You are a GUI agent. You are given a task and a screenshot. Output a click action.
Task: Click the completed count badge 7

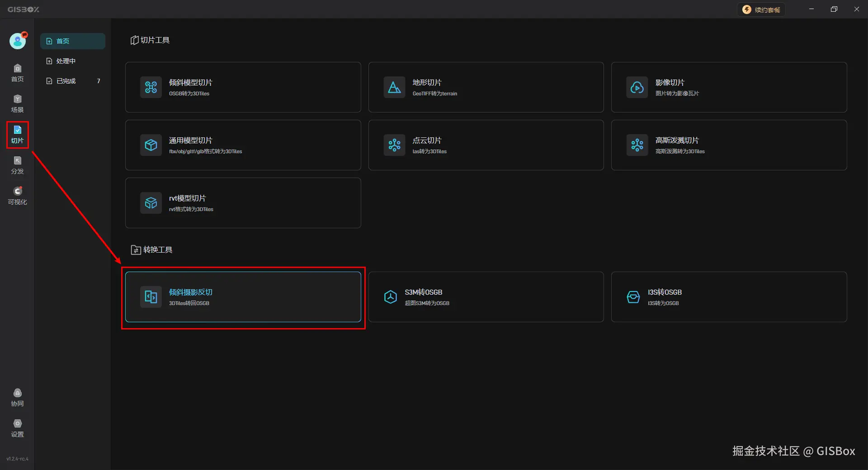[99, 81]
